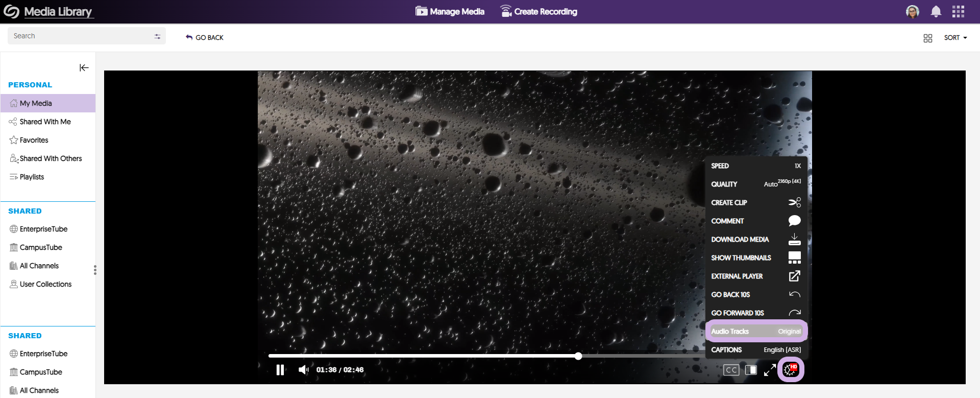Enter fullscreen mode in video player
Image resolution: width=980 pixels, height=398 pixels.
coord(770,370)
